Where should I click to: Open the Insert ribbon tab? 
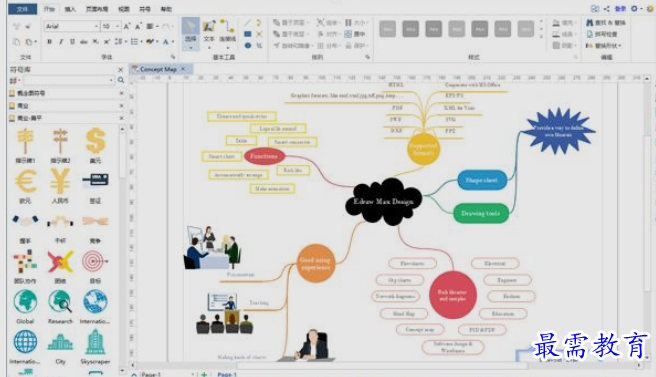pyautogui.click(x=70, y=9)
